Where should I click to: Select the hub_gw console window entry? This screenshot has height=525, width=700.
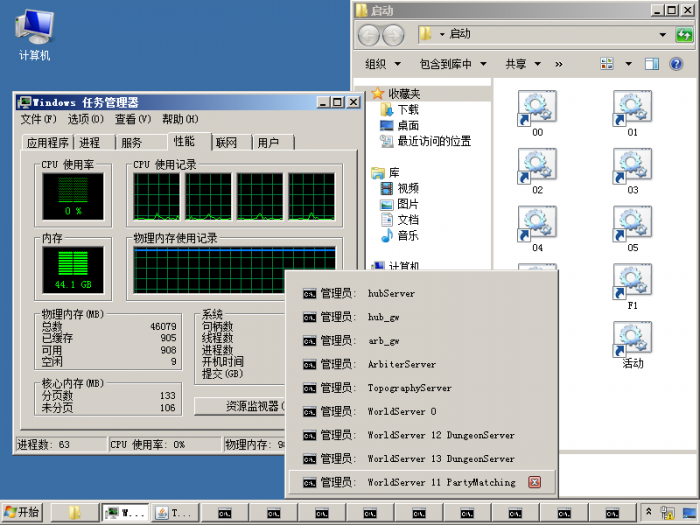[422, 317]
